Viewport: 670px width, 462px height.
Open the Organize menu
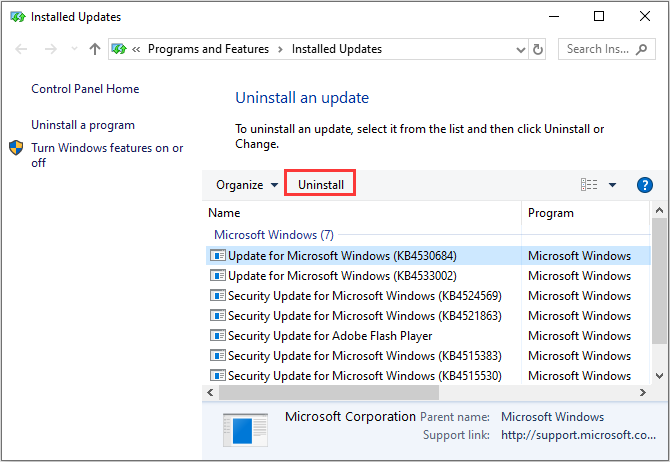(x=247, y=185)
